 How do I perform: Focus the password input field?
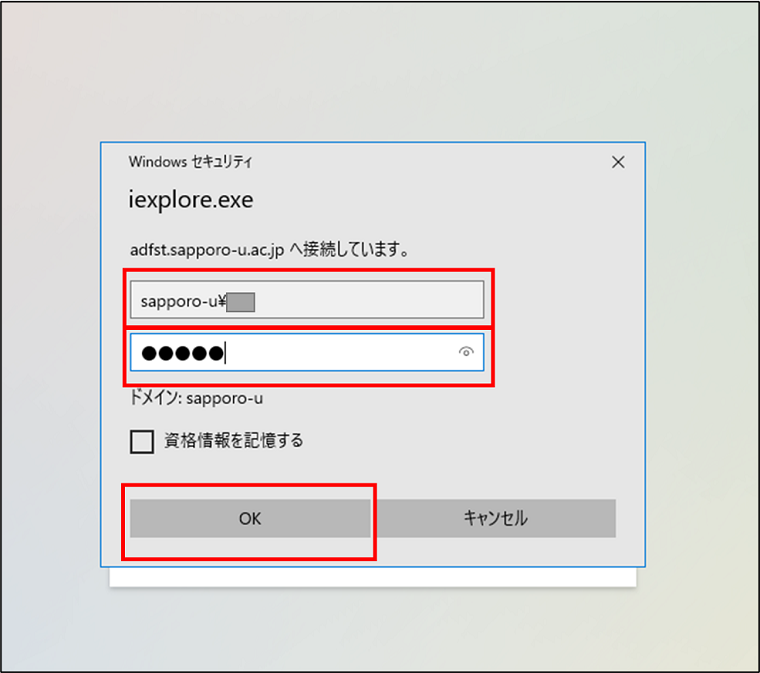click(x=307, y=352)
